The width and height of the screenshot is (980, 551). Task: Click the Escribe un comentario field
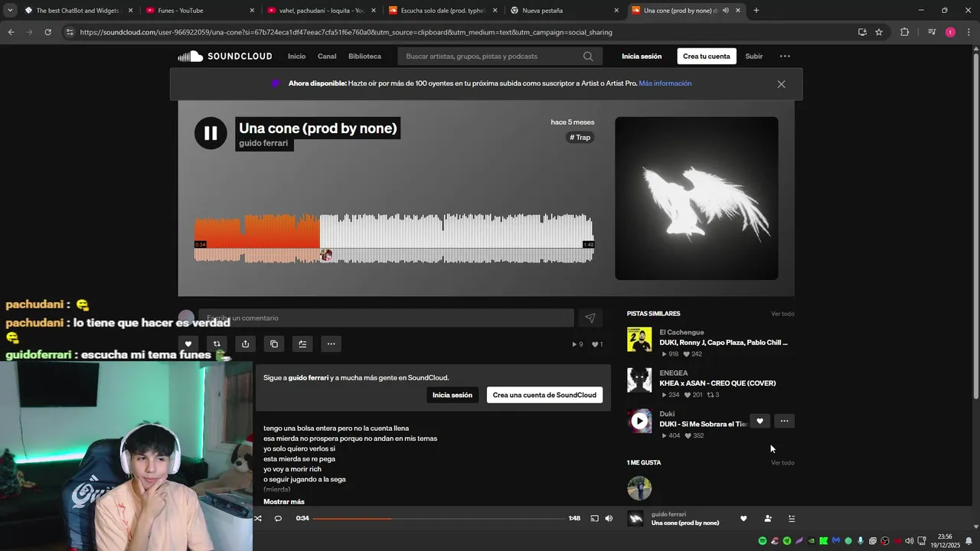click(x=386, y=318)
